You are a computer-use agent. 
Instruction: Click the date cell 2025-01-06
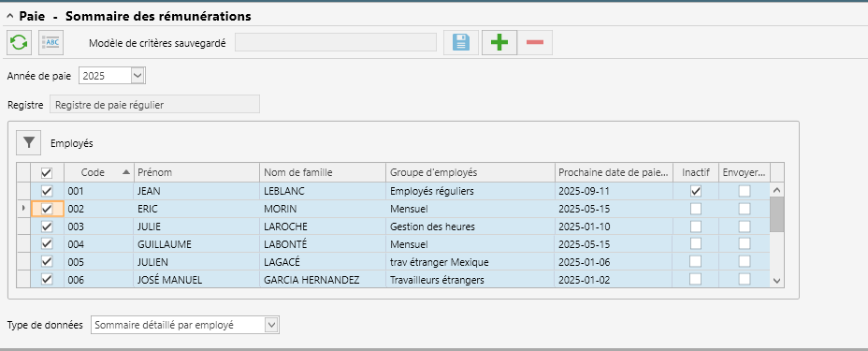click(614, 261)
